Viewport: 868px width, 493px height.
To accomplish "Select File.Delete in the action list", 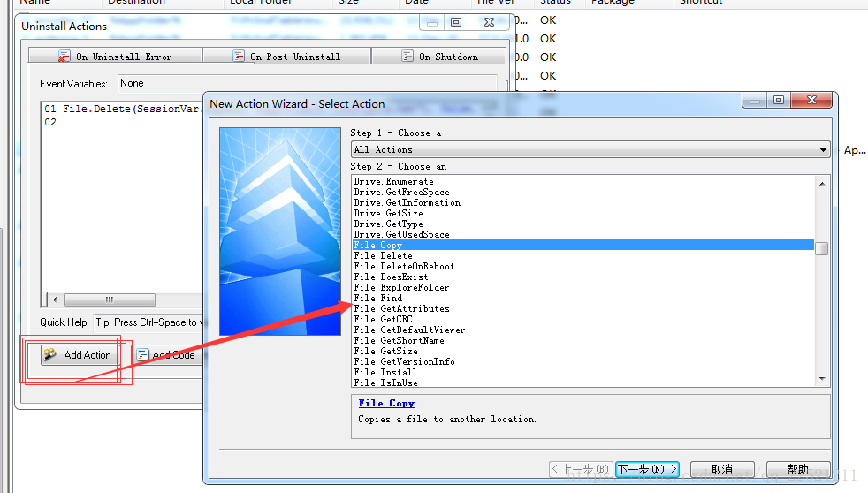I will pyautogui.click(x=383, y=255).
